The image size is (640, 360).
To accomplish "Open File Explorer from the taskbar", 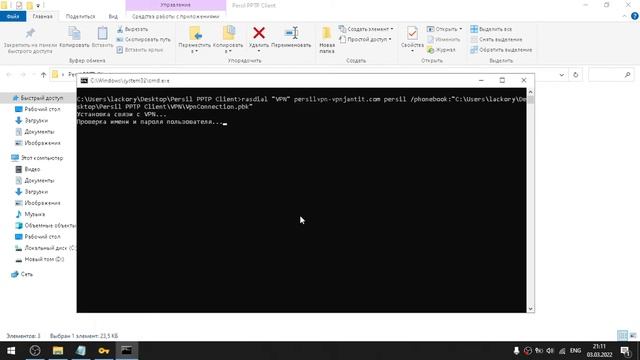I will (58, 351).
